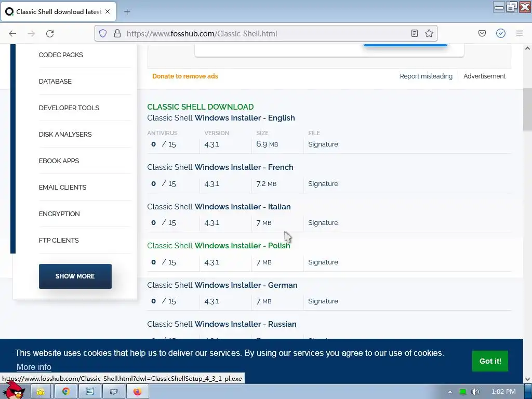The image size is (532, 399).
Task: Open DEVELOPER TOOLS category
Action: click(69, 108)
